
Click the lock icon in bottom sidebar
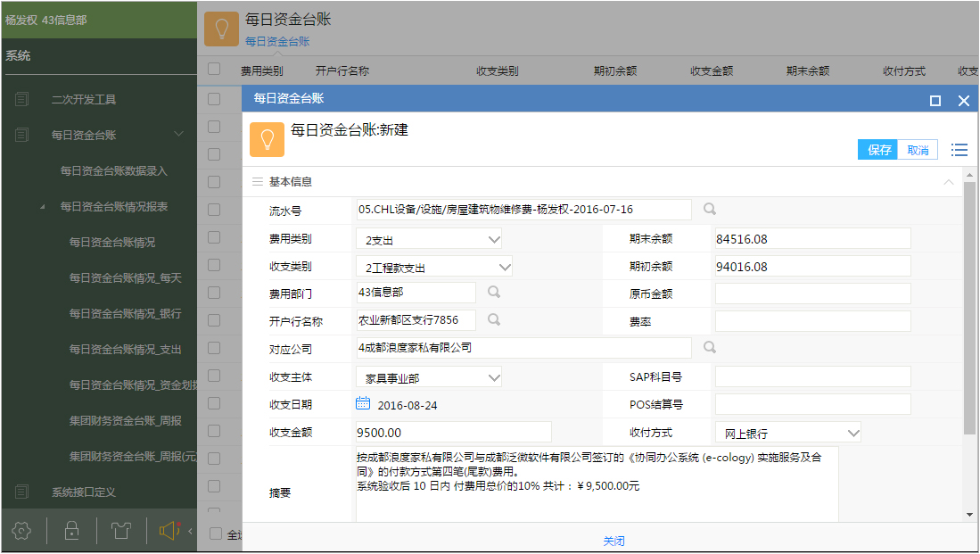click(71, 531)
